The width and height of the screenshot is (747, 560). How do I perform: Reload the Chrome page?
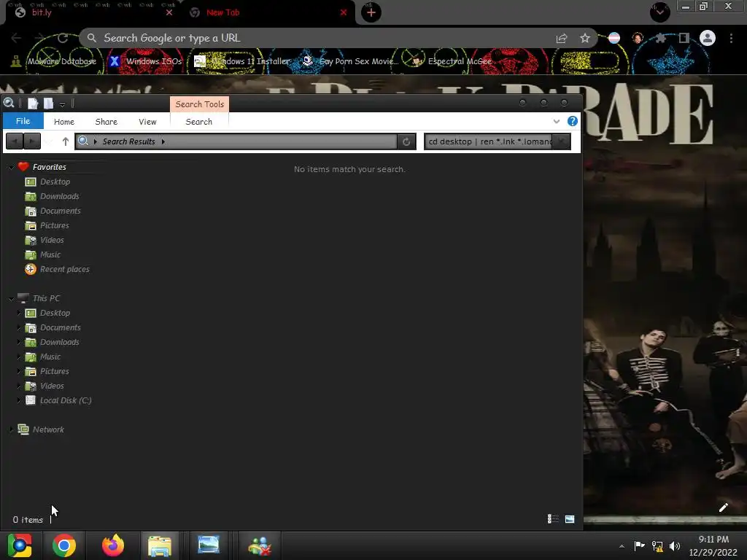click(x=63, y=38)
